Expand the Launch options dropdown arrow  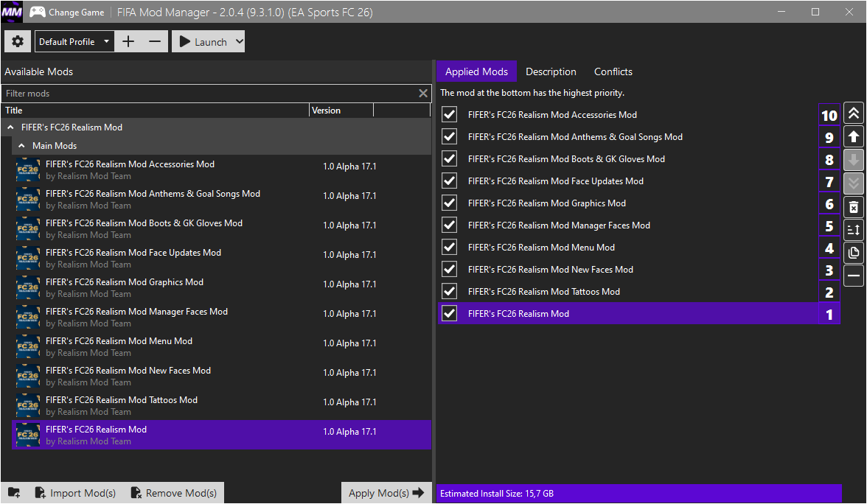point(239,42)
